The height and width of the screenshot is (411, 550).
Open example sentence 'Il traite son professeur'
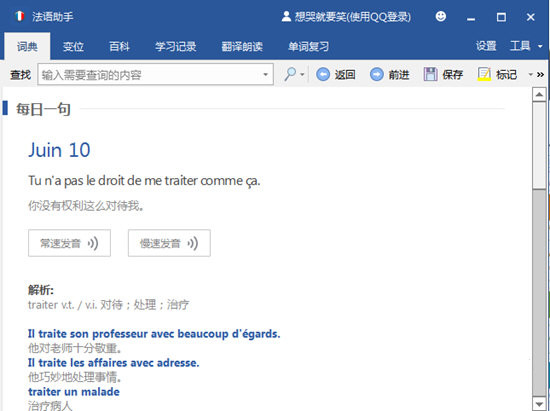(x=154, y=333)
